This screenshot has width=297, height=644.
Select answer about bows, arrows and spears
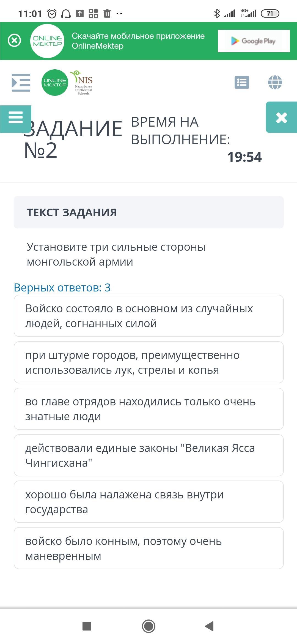[148, 362]
